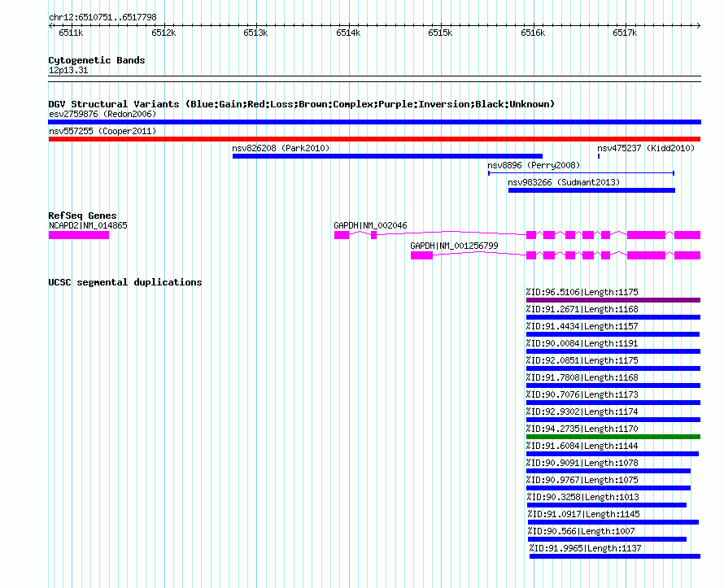Click the 6513k ruler tick label
This screenshot has height=588, width=724.
[255, 33]
